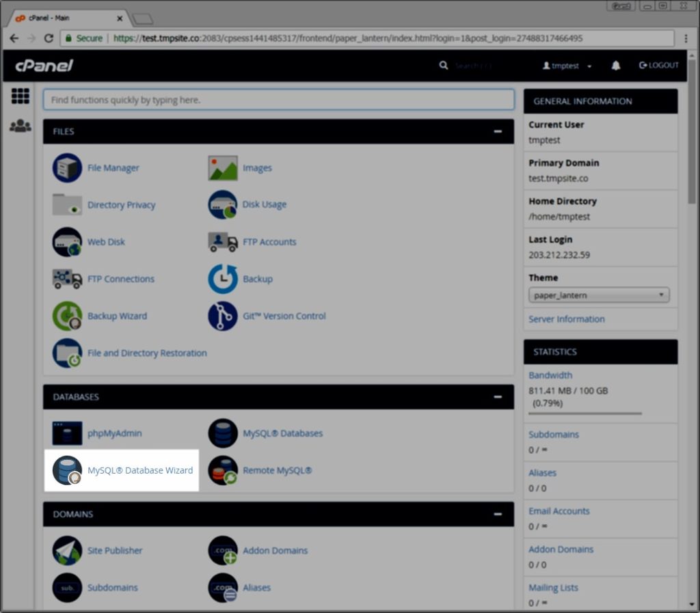The height and width of the screenshot is (613, 700).
Task: Open the Addon Domains icon
Action: tap(222, 551)
